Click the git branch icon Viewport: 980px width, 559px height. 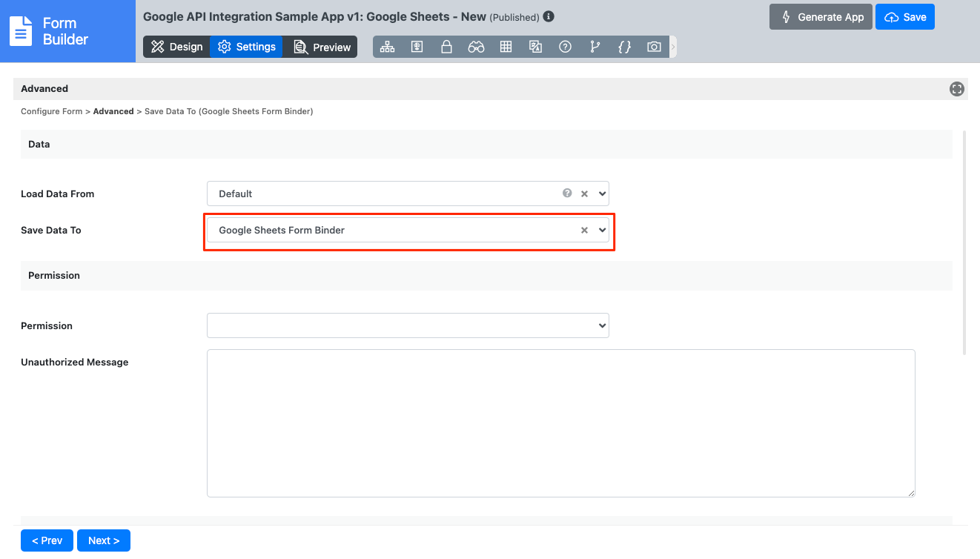tap(595, 47)
